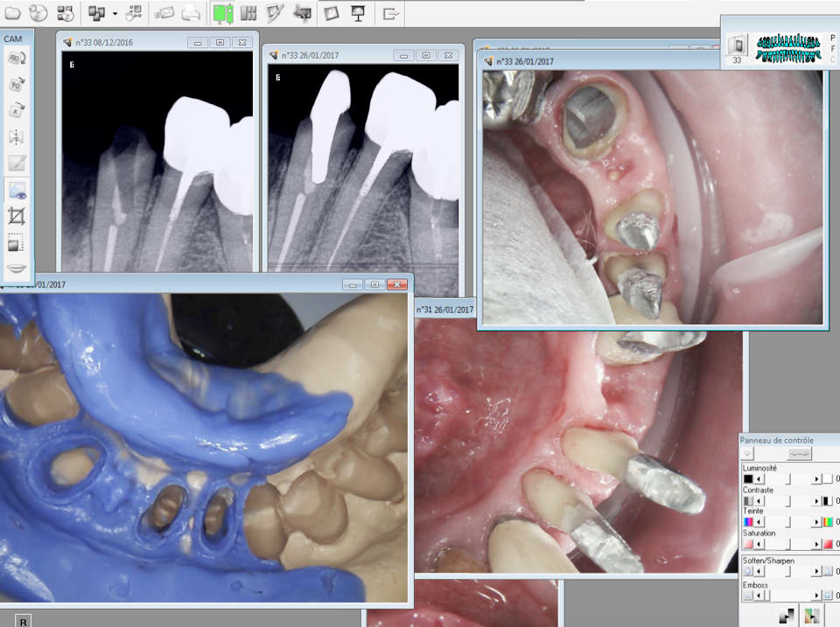Click the rotate 180 degrees tool
The width and height of the screenshot is (840, 627).
[x=16, y=59]
